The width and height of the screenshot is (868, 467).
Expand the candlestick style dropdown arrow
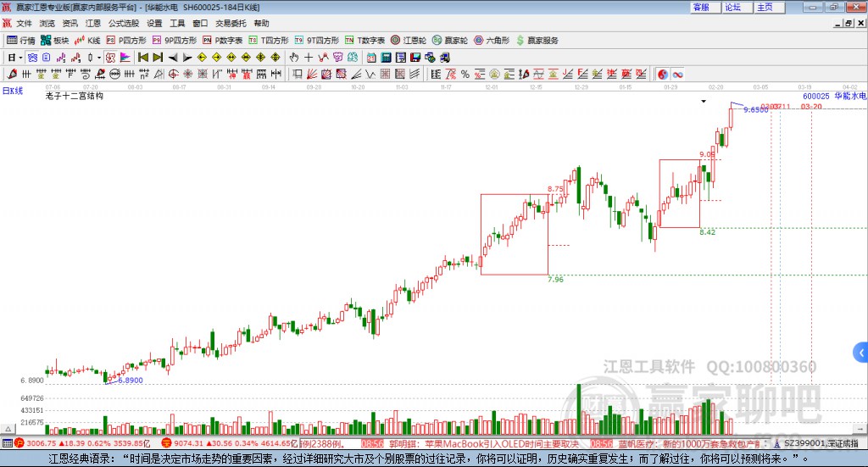tap(99, 58)
